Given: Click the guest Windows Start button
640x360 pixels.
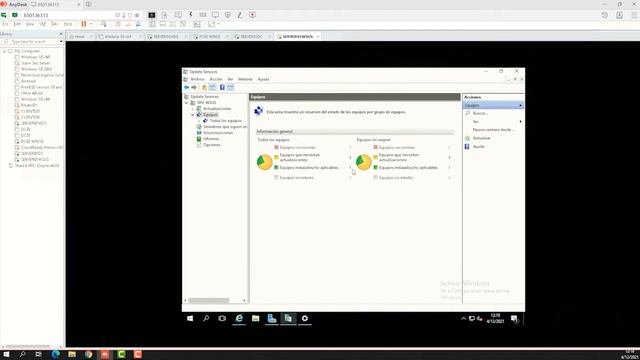Looking at the screenshot, I should (190, 318).
